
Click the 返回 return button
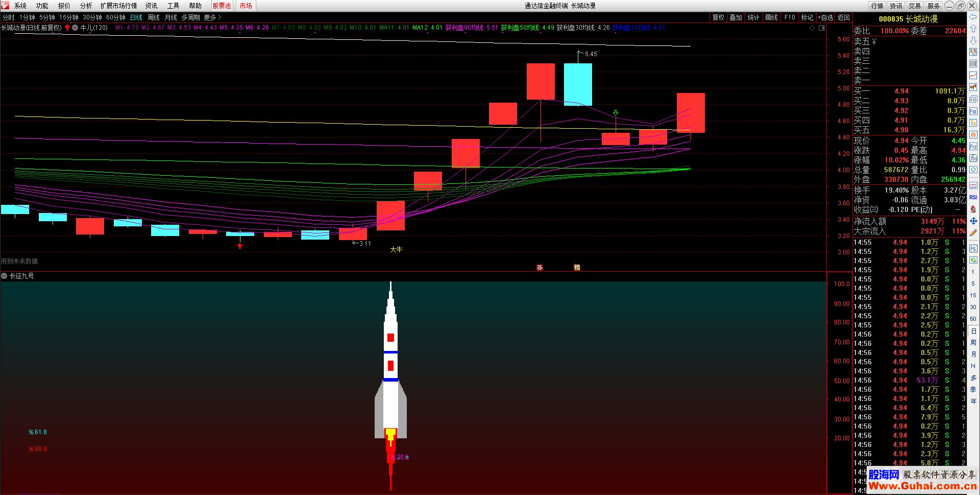844,17
